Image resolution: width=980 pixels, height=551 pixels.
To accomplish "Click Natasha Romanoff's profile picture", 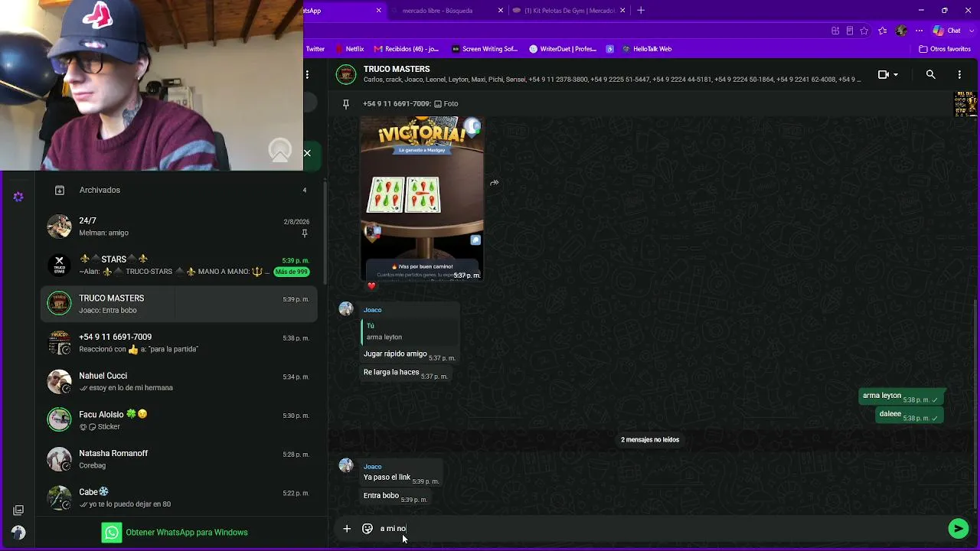I will tap(59, 459).
